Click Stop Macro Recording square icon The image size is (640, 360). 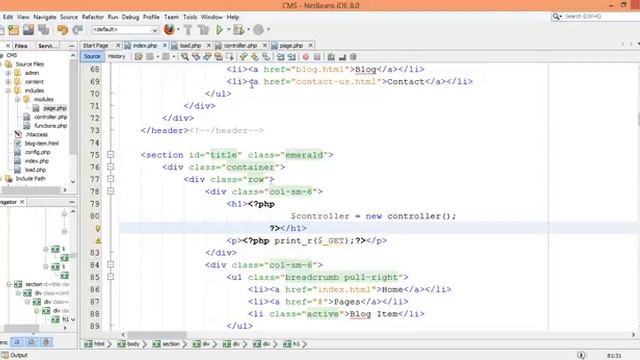317,57
